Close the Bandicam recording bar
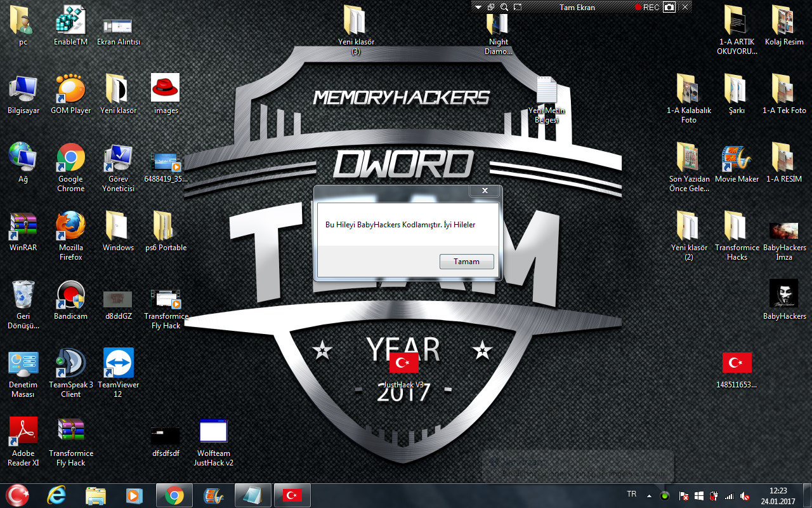Image resolution: width=812 pixels, height=508 pixels. click(684, 7)
